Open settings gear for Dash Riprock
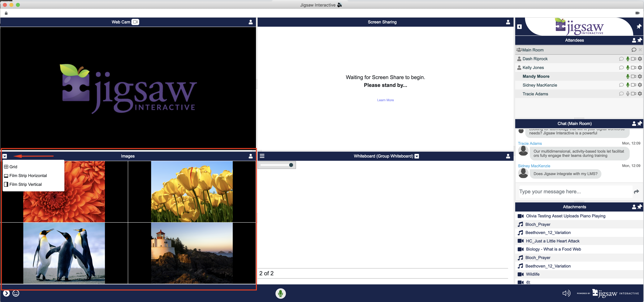This screenshot has height=302, width=644. point(640,59)
